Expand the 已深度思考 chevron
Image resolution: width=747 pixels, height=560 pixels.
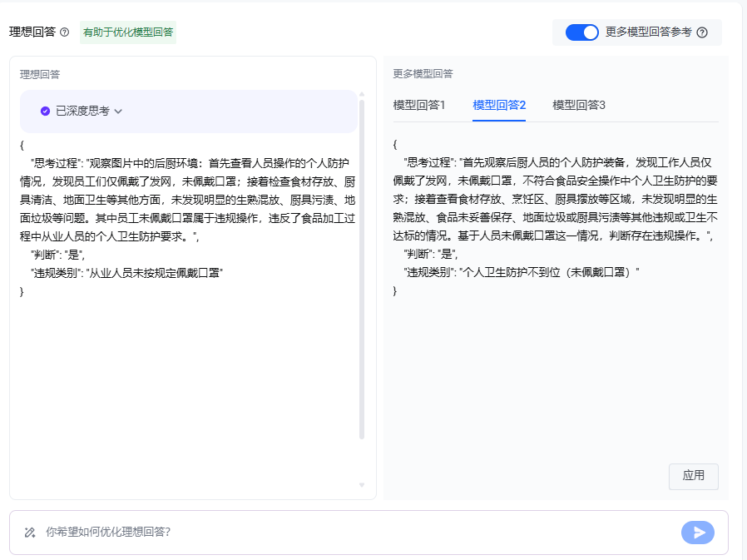[x=119, y=111]
